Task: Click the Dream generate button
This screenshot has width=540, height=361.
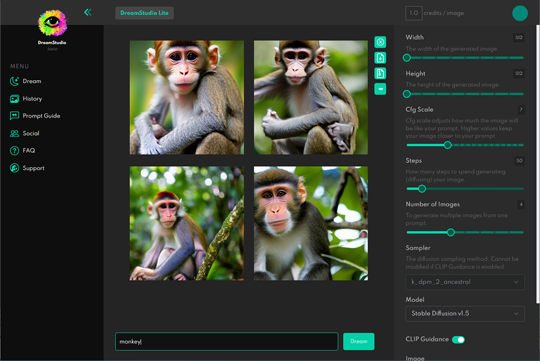Action: tap(359, 341)
